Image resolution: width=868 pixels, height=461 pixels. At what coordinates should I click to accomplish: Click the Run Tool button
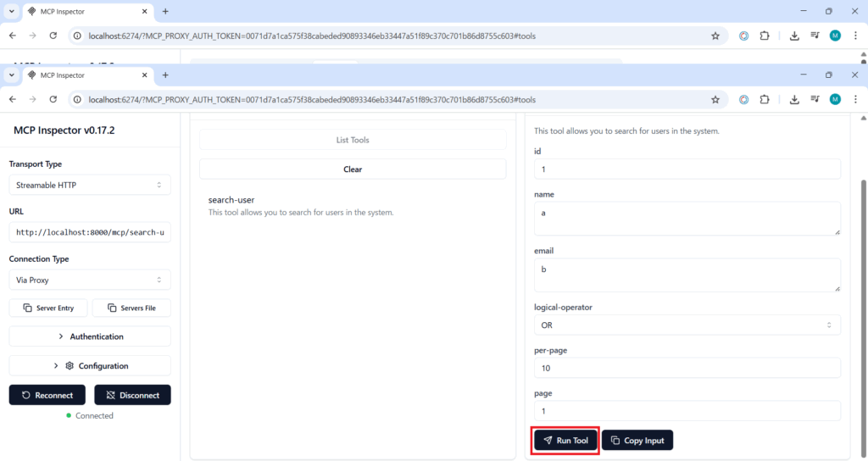566,441
